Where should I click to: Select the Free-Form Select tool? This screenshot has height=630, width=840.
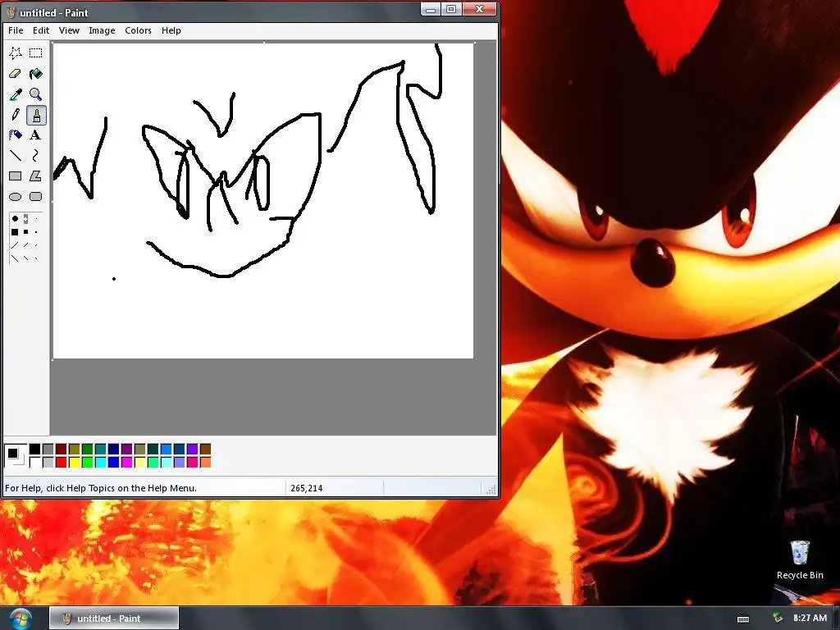coord(16,52)
